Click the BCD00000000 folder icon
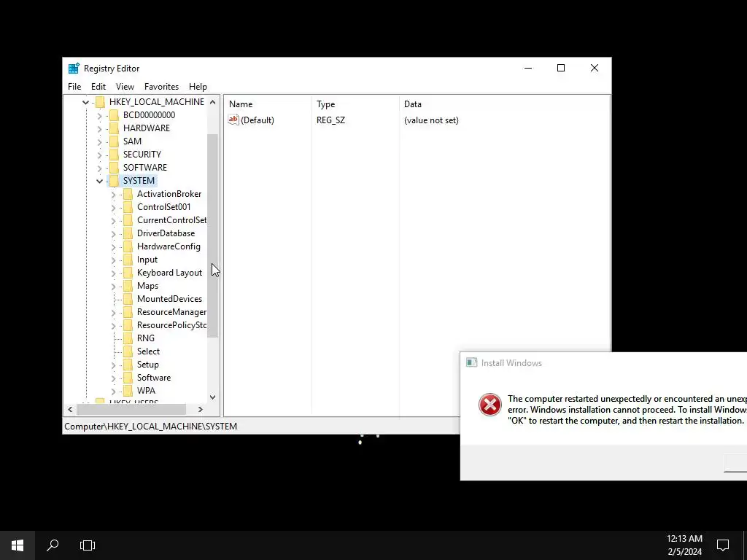Screen dimensions: 747x560 (114, 114)
